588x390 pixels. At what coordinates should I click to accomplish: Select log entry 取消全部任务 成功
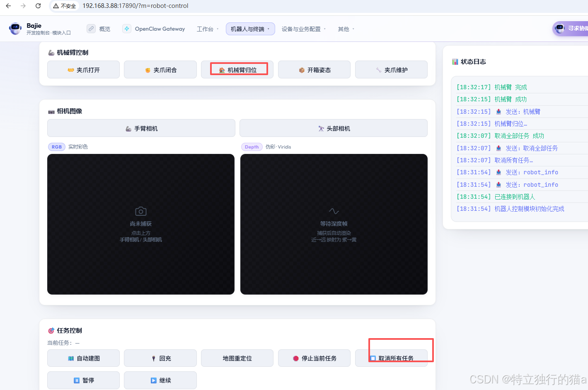click(x=522, y=136)
